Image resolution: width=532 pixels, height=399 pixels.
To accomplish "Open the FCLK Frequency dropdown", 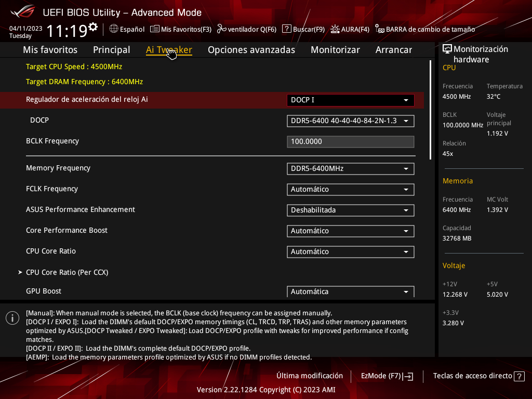I will tap(351, 189).
